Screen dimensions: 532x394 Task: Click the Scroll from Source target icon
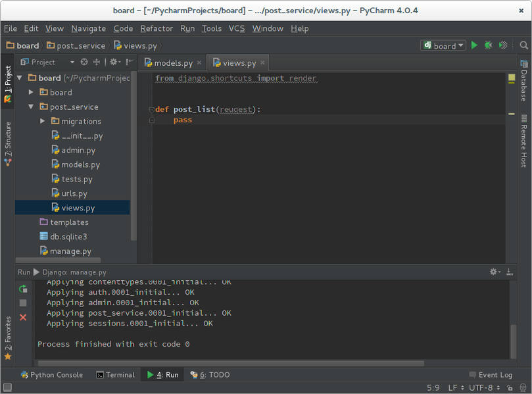[84, 62]
